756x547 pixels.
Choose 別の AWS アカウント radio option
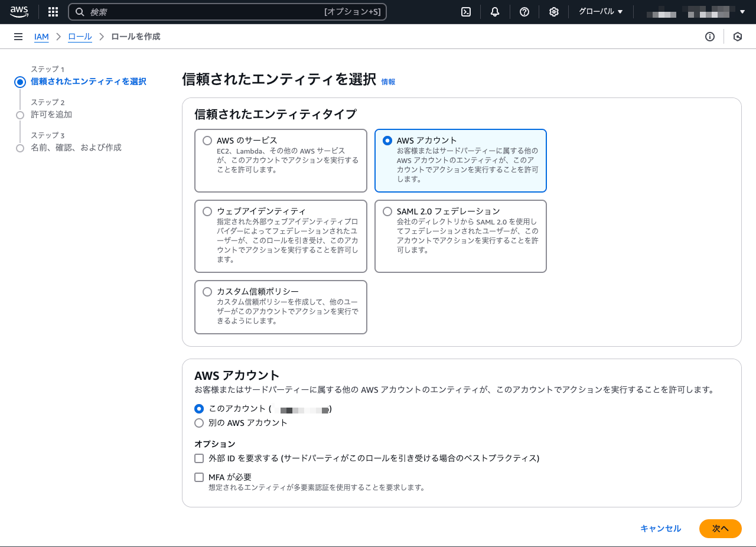[199, 423]
